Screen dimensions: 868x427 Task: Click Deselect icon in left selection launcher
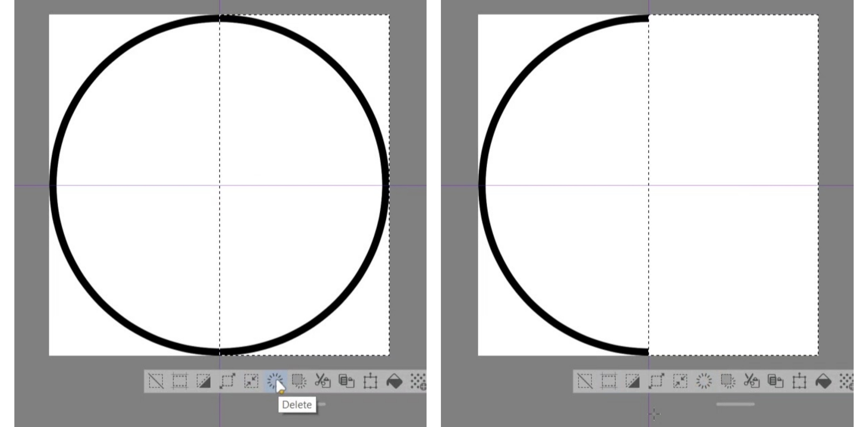(x=156, y=381)
